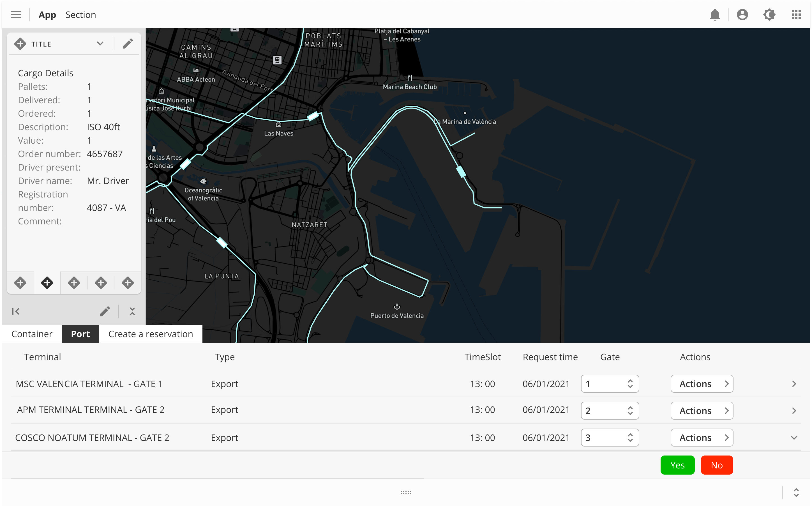
Task: Switch to the Container tab
Action: (x=32, y=334)
